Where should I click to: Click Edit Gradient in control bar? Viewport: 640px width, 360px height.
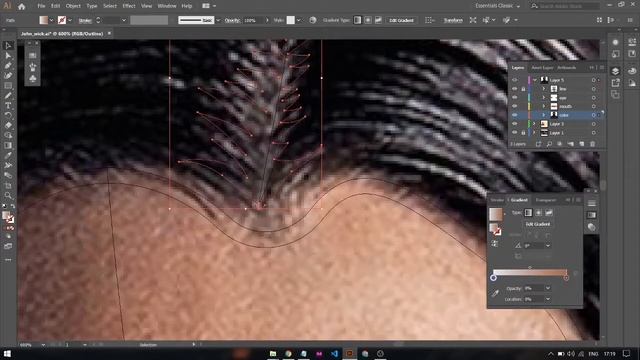pos(401,20)
